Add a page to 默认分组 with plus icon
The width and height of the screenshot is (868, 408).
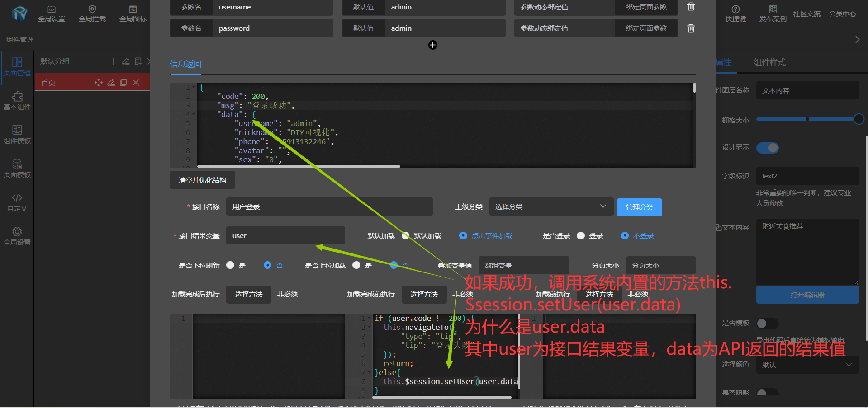113,61
